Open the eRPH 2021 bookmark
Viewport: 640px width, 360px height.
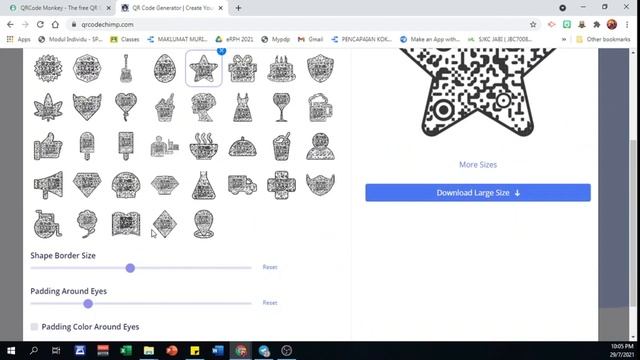tap(234, 39)
